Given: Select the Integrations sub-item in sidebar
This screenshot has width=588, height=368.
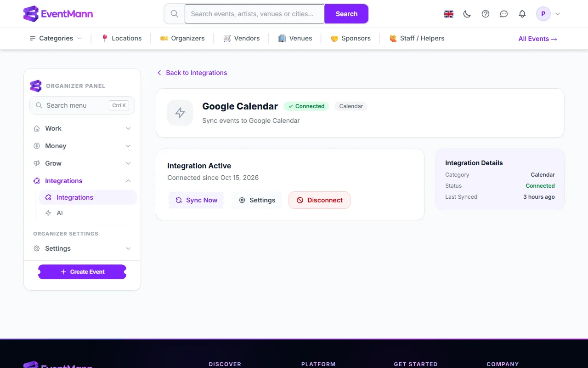Looking at the screenshot, I should pyautogui.click(x=88, y=197).
